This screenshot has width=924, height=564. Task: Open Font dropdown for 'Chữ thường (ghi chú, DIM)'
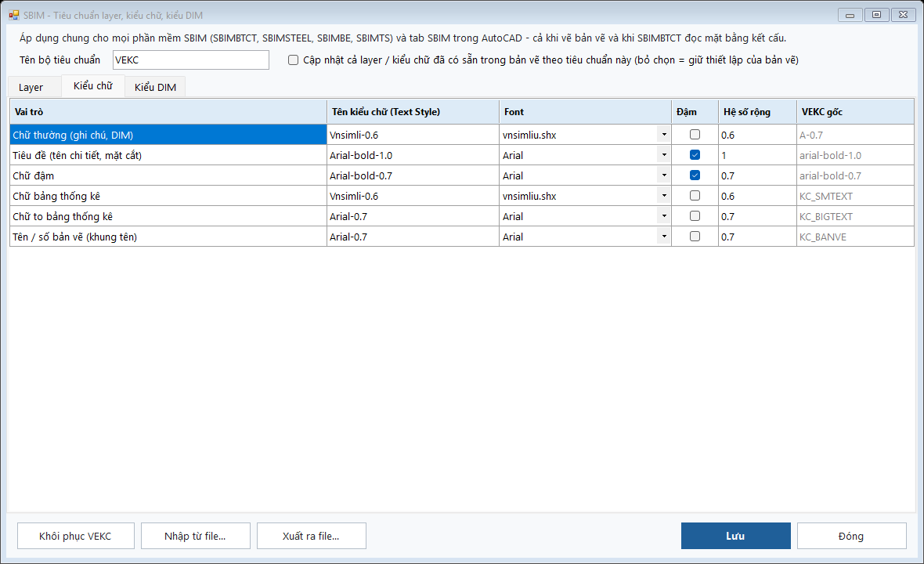coord(664,135)
